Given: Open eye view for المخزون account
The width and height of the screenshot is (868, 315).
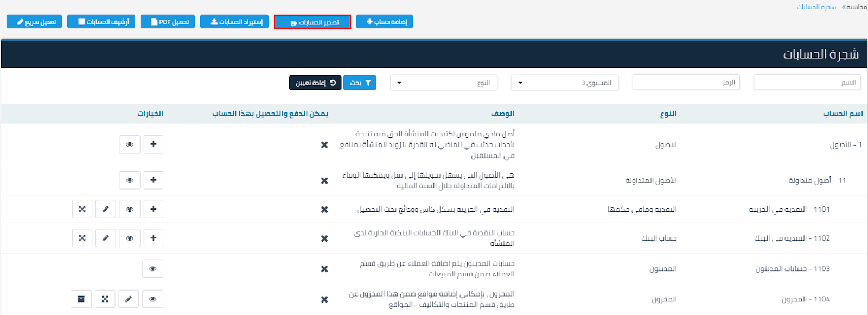Looking at the screenshot, I should pyautogui.click(x=152, y=299).
